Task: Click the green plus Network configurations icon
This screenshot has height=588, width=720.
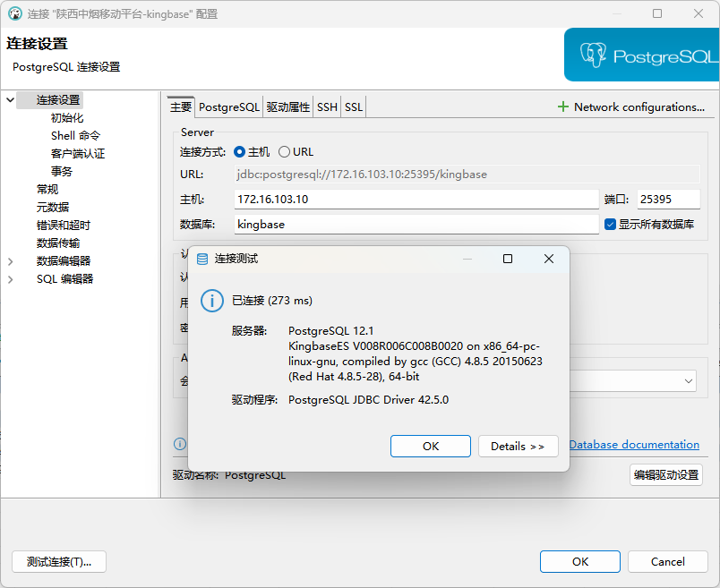Action: 563,107
